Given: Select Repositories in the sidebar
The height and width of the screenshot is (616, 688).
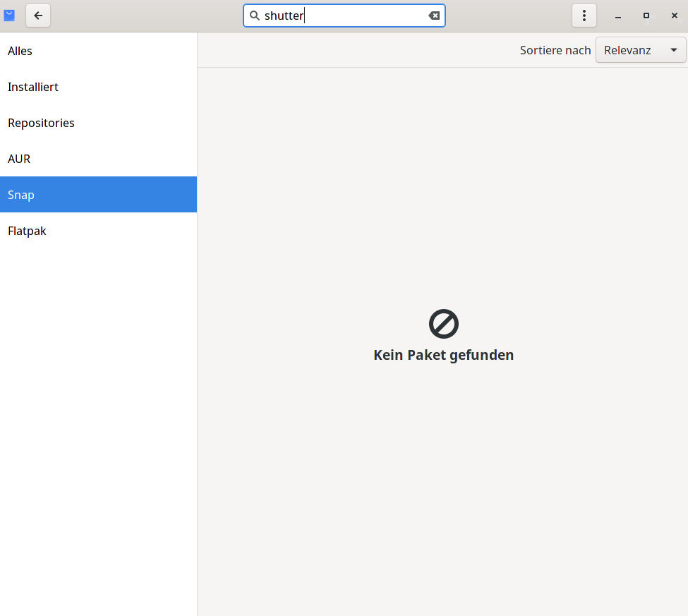Looking at the screenshot, I should pos(98,123).
